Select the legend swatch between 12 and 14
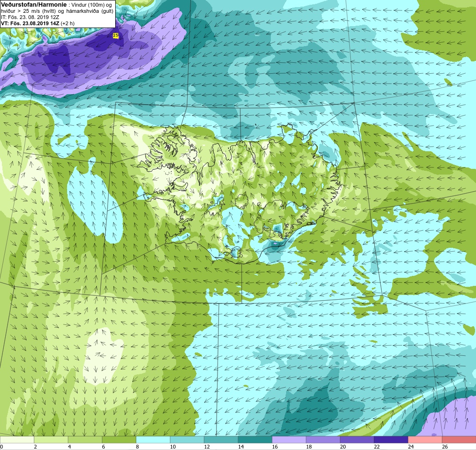Screen dimensions: 476x450 (221, 440)
